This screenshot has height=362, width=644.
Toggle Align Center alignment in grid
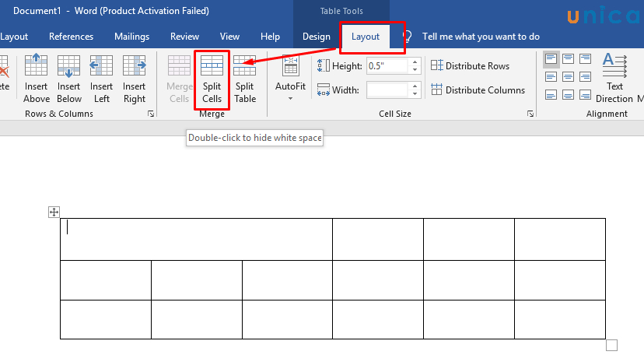(569, 77)
